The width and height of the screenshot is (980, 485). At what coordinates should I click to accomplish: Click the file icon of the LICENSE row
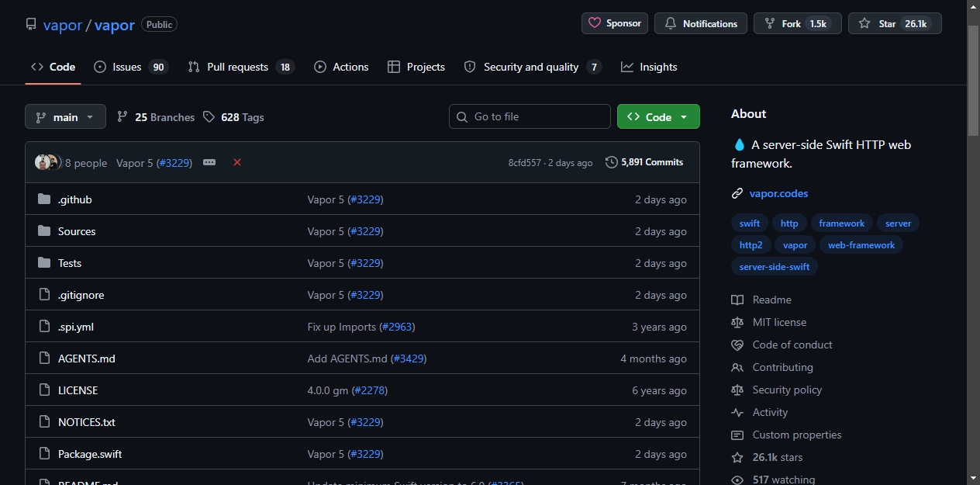click(44, 390)
